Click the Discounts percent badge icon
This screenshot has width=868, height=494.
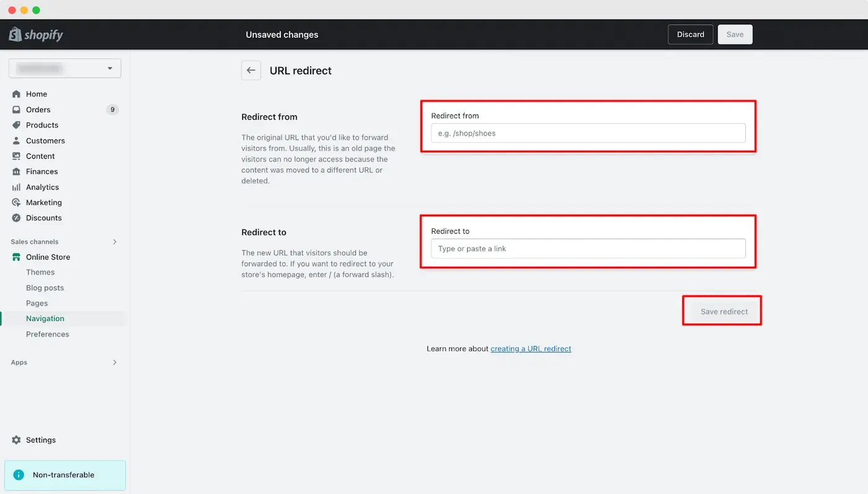(16, 218)
